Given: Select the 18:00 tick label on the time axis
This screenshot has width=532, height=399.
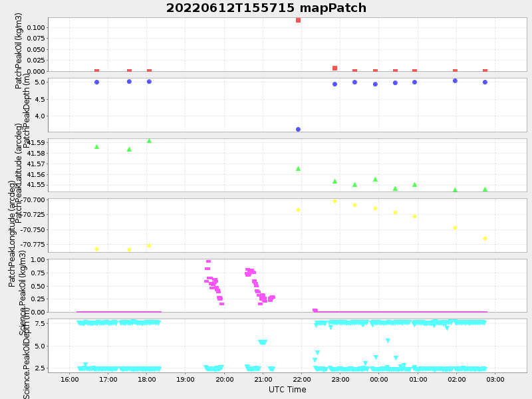Looking at the screenshot, I should (146, 379).
